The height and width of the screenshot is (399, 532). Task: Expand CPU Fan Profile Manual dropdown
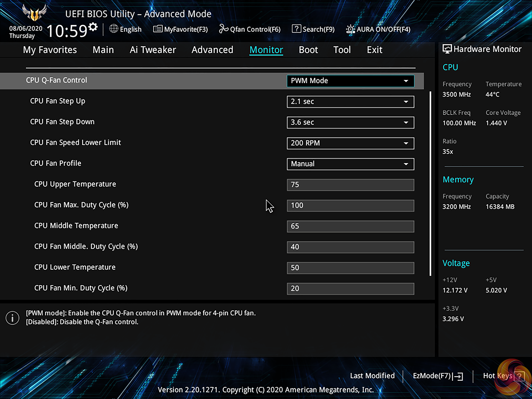coord(350,164)
